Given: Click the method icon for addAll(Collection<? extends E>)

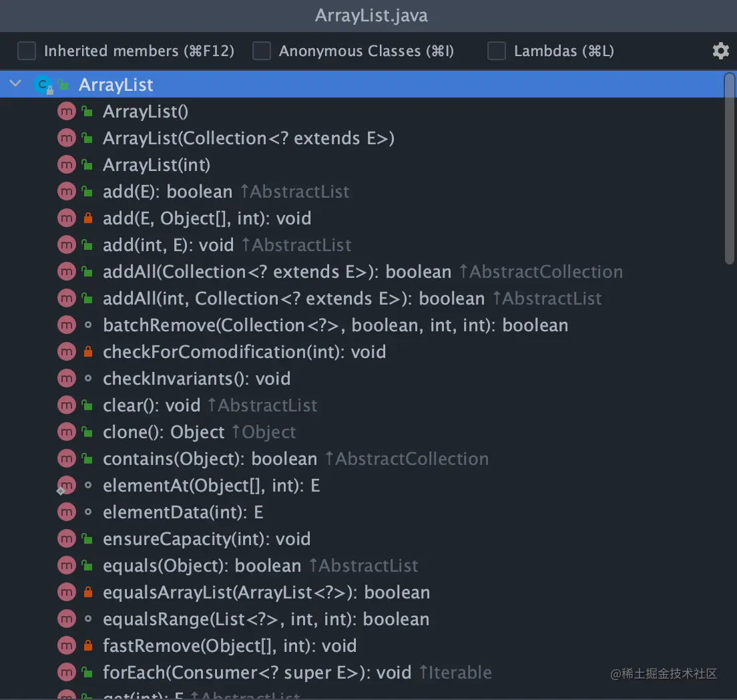Looking at the screenshot, I should click(x=66, y=272).
